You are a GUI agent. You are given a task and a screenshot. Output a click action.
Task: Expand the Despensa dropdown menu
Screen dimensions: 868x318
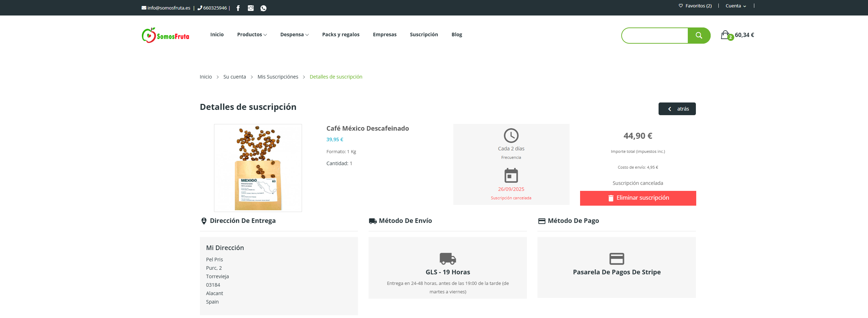pos(294,35)
